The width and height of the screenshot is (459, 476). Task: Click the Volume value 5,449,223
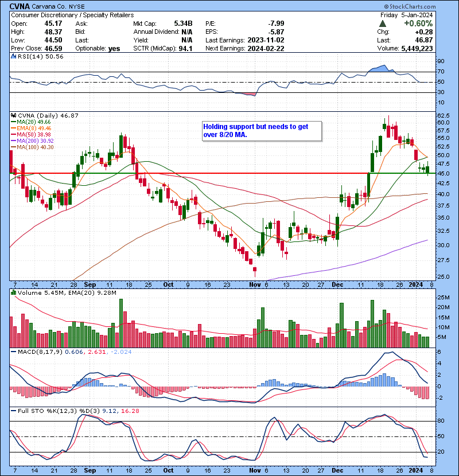(417, 48)
